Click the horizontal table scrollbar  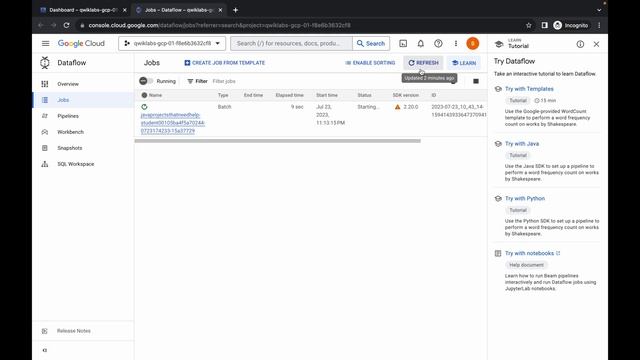pos(278,141)
